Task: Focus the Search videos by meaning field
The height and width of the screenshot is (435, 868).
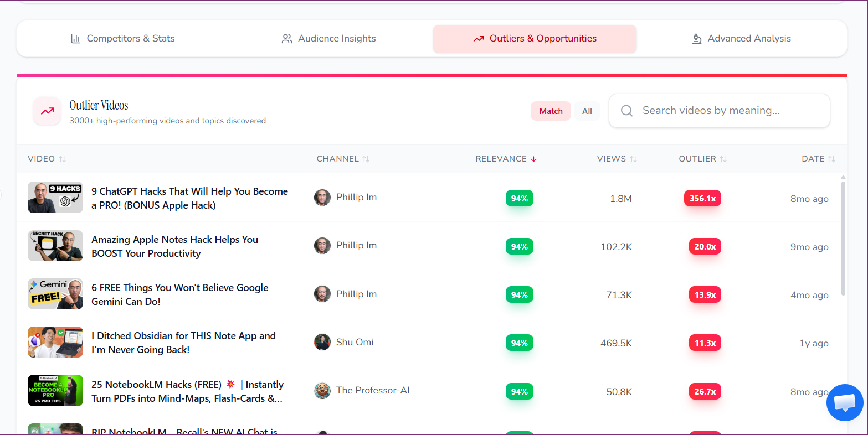Action: tap(720, 111)
